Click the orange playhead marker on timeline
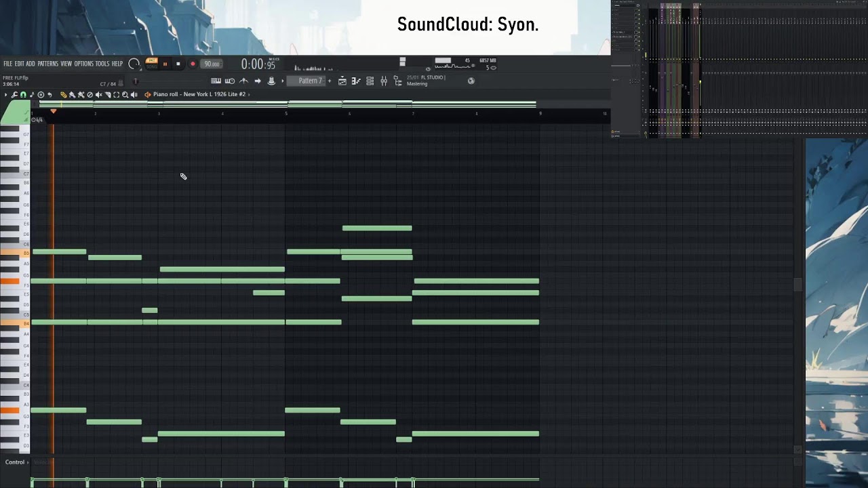Screen dimensions: 868x488 coord(54,111)
